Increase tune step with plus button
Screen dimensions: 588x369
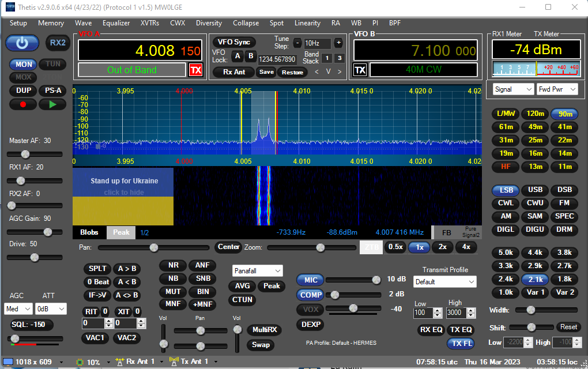(x=338, y=43)
